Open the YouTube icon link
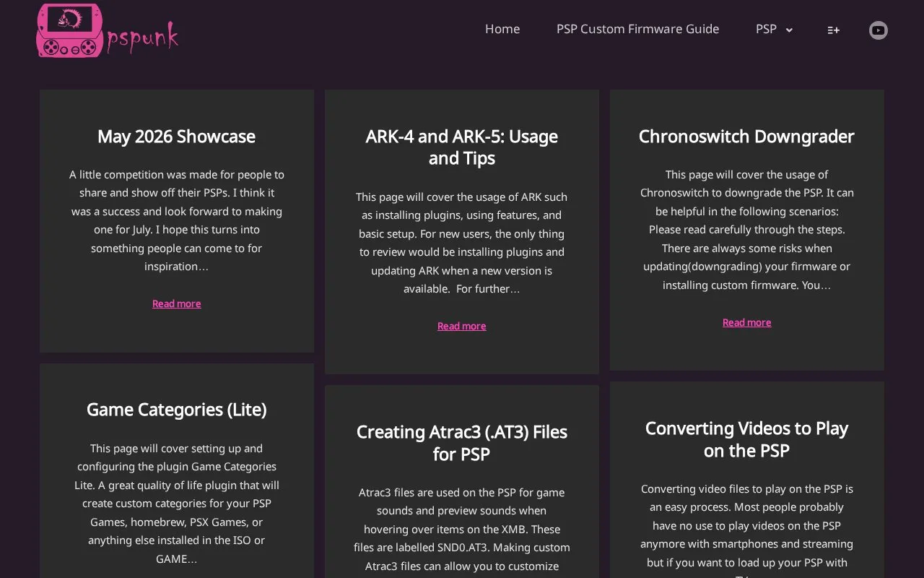Image resolution: width=924 pixels, height=578 pixels. pos(878,30)
